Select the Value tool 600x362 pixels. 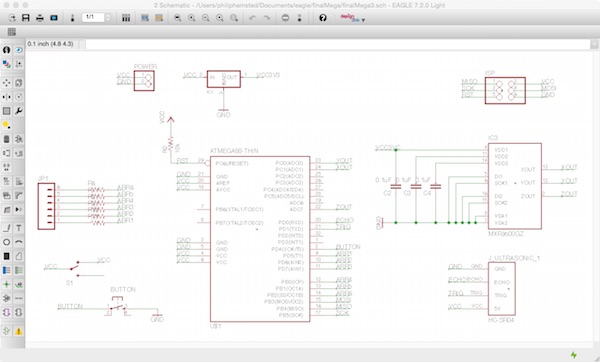click(18, 181)
